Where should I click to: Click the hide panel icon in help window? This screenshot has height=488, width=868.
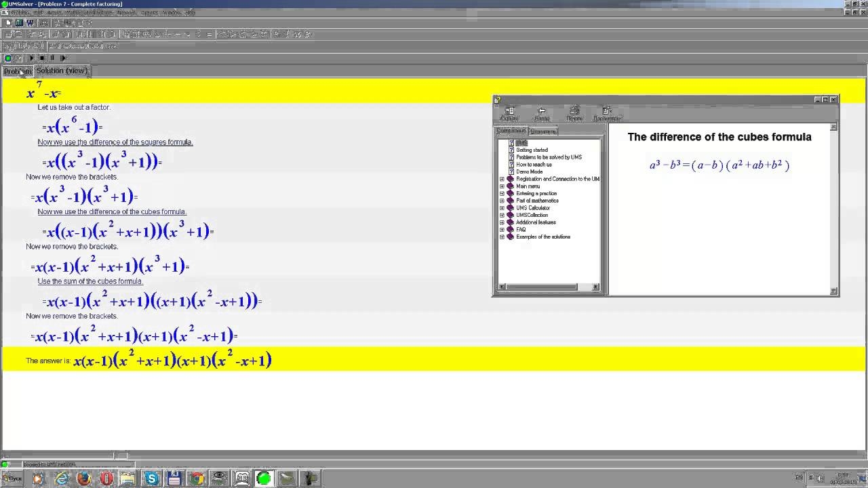click(509, 112)
